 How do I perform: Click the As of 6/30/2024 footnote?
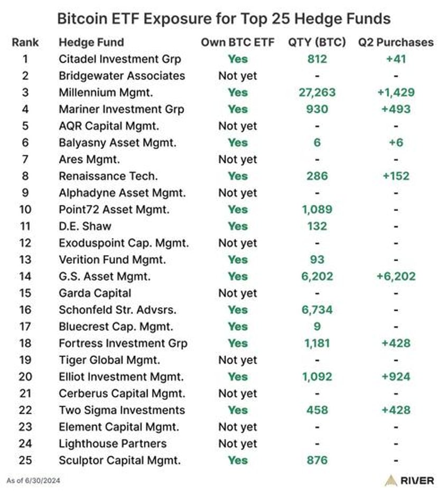tap(33, 481)
